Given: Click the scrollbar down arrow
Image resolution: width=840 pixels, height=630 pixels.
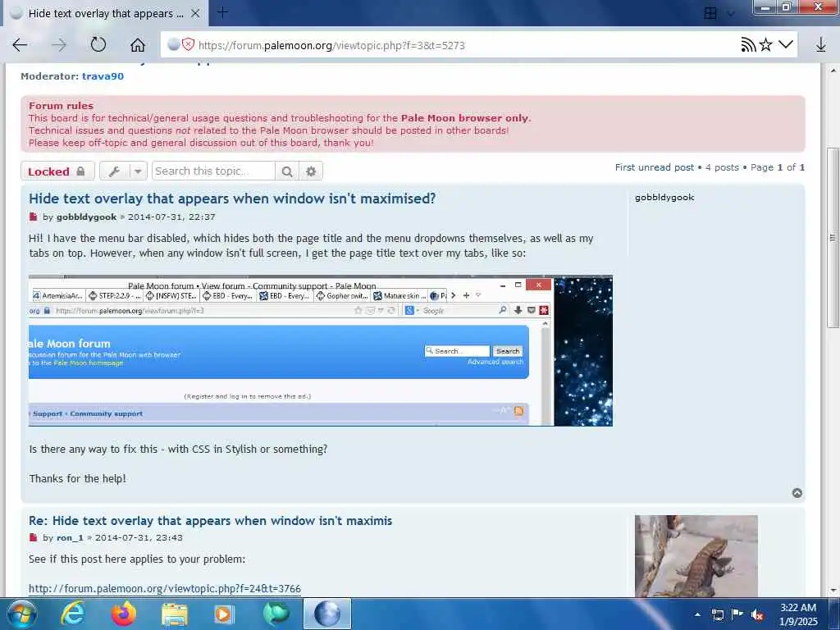Looking at the screenshot, I should (x=832, y=591).
